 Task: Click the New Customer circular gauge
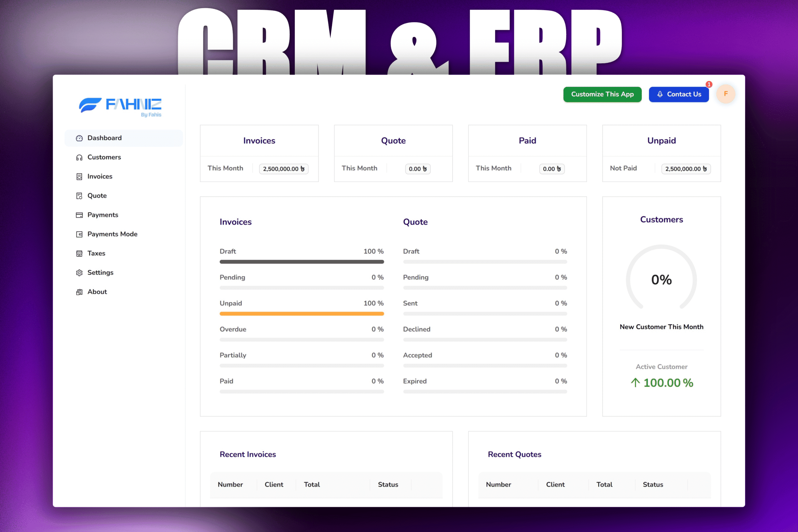click(x=661, y=279)
